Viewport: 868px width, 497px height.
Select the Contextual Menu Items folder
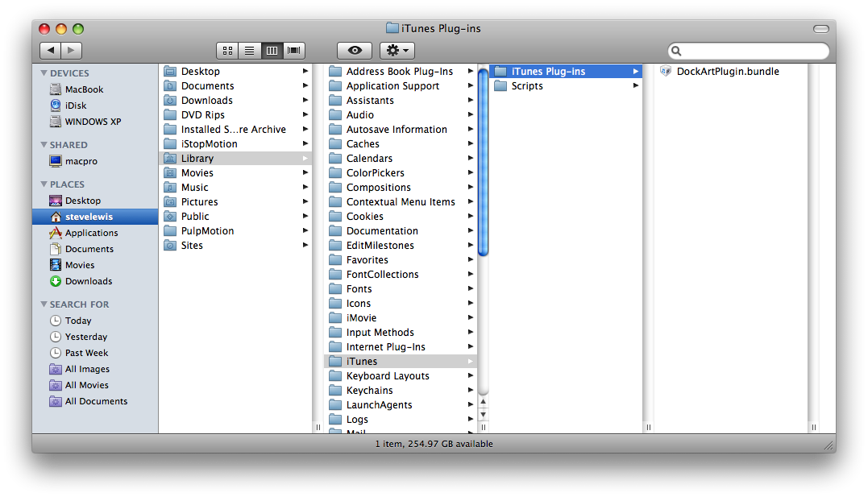click(x=401, y=202)
